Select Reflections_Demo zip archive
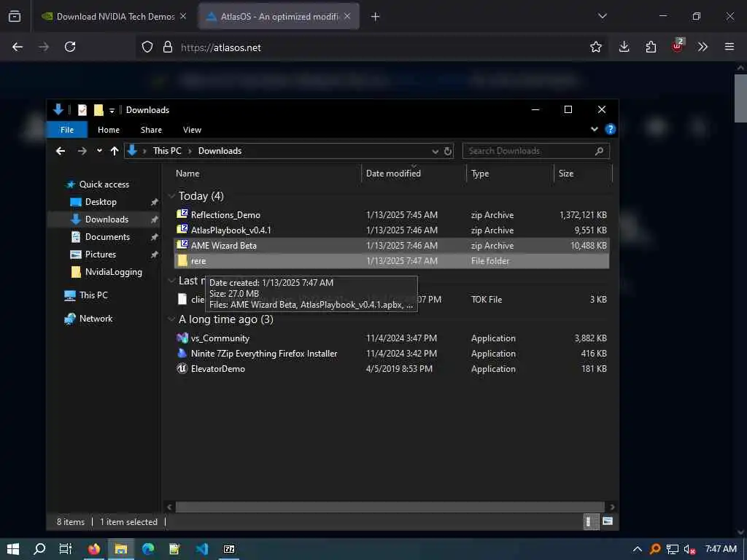 (x=392, y=215)
